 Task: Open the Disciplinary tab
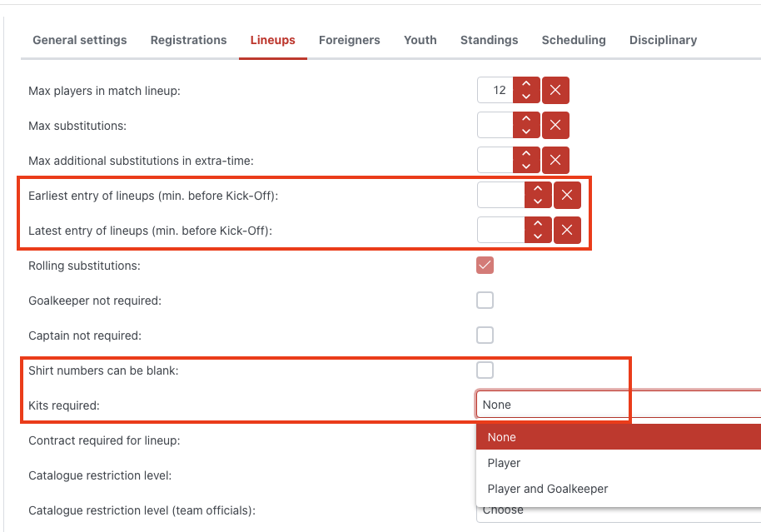[x=663, y=40]
